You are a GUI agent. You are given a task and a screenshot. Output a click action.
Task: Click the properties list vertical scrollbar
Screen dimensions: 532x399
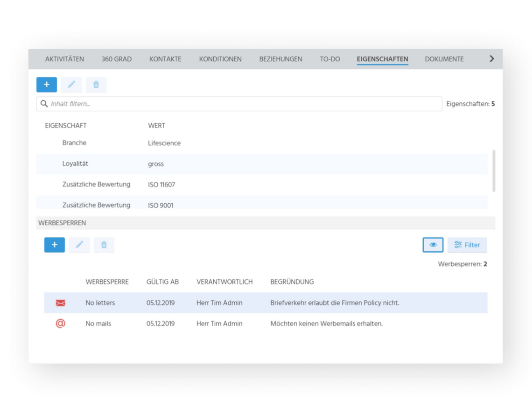494,171
